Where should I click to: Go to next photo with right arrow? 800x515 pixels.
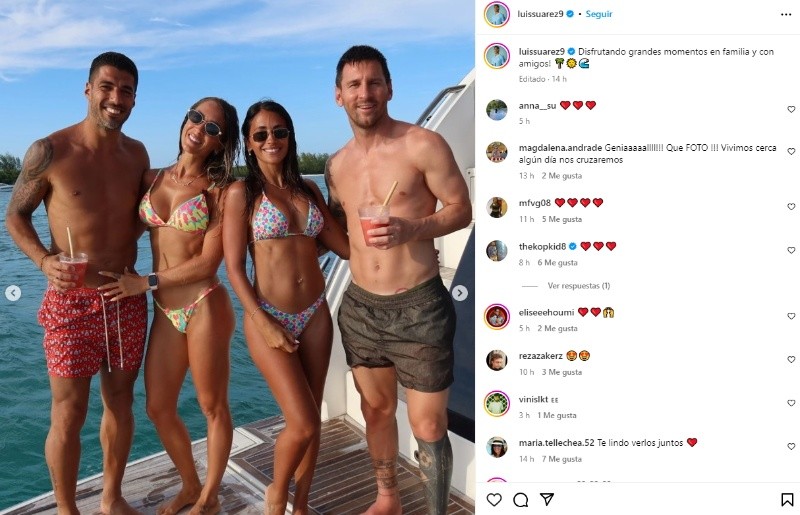(x=460, y=293)
